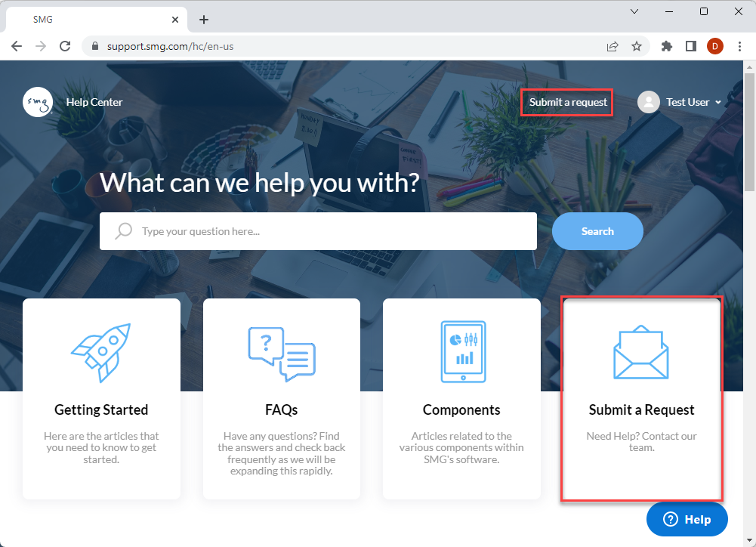Open the browser extensions puzzle icon
The height and width of the screenshot is (547, 756).
click(666, 46)
